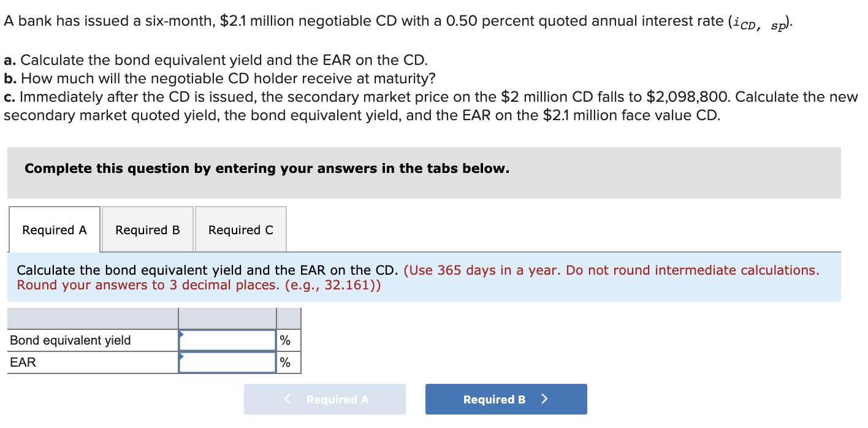This screenshot has height=428, width=868.
Task: Select the Bond equivalent yield row label
Action: (70, 340)
